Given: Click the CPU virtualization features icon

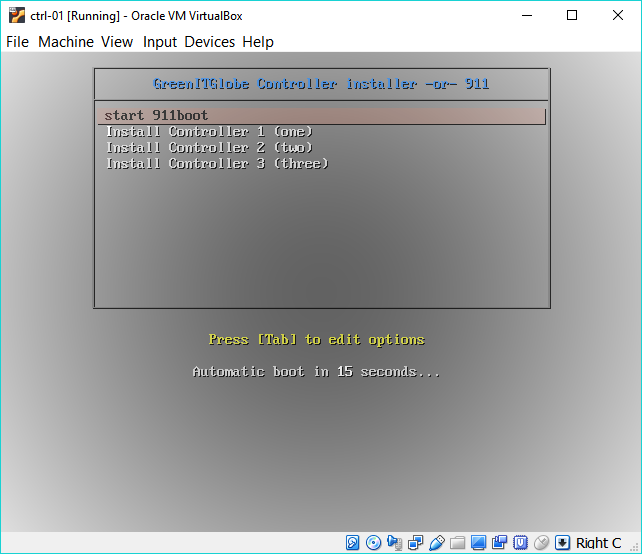Looking at the screenshot, I should [521, 543].
